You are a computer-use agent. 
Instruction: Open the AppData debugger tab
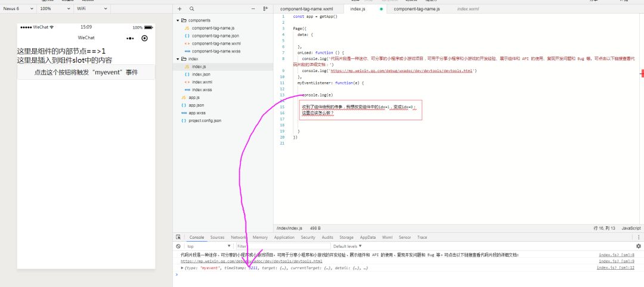368,238
